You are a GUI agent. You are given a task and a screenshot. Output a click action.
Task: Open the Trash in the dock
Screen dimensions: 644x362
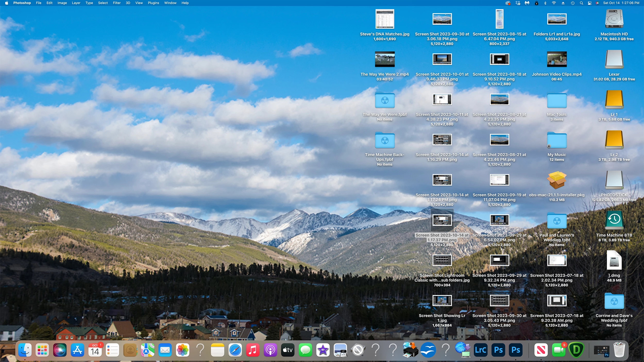pyautogui.click(x=619, y=350)
